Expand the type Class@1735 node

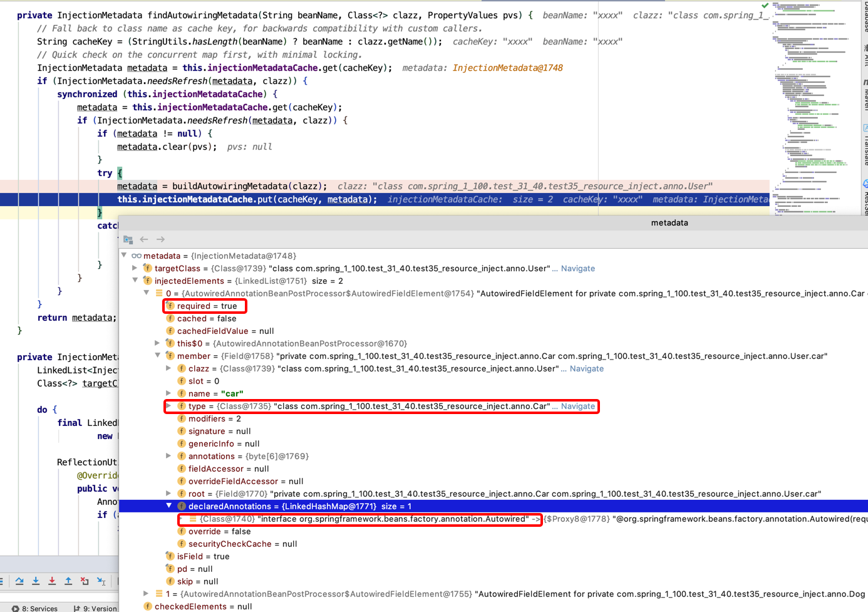169,406
